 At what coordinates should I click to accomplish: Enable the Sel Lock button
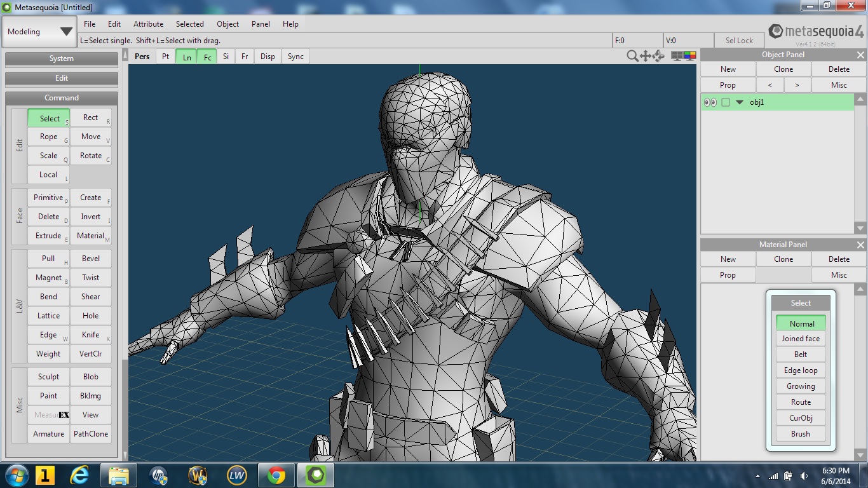pos(739,40)
